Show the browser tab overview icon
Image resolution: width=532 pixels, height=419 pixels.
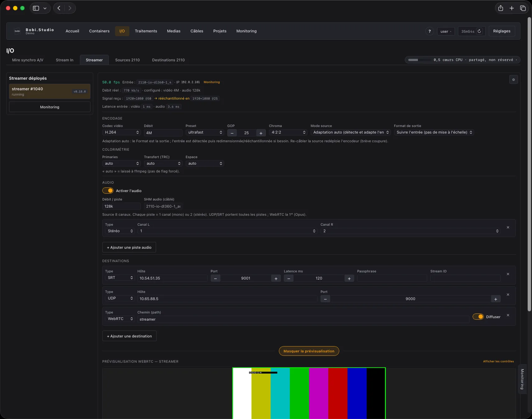tap(523, 8)
